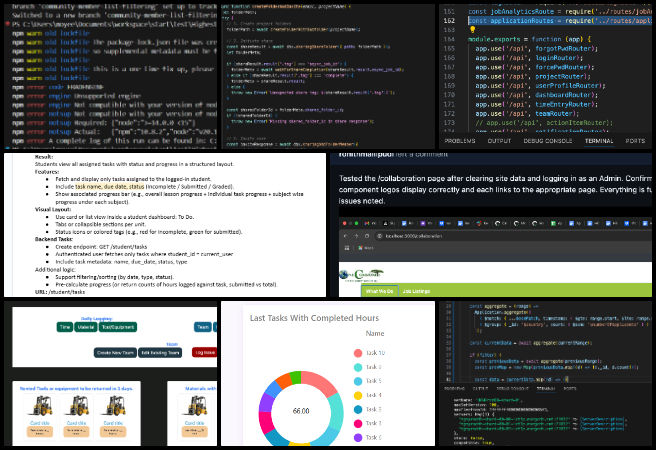Click the 'Daily Logging' section label

(97, 319)
